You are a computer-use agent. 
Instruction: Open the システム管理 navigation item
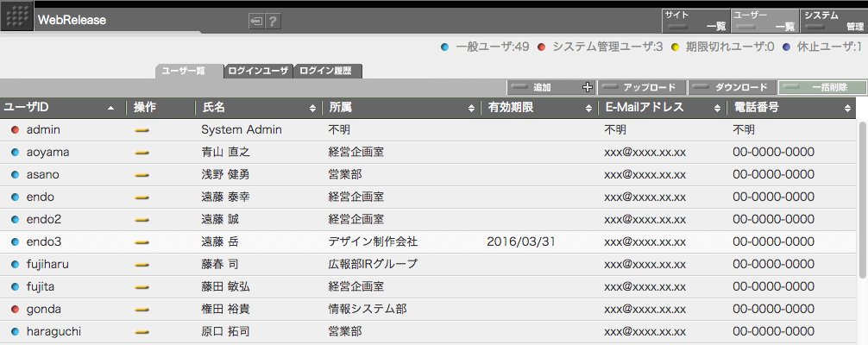pyautogui.click(x=833, y=21)
